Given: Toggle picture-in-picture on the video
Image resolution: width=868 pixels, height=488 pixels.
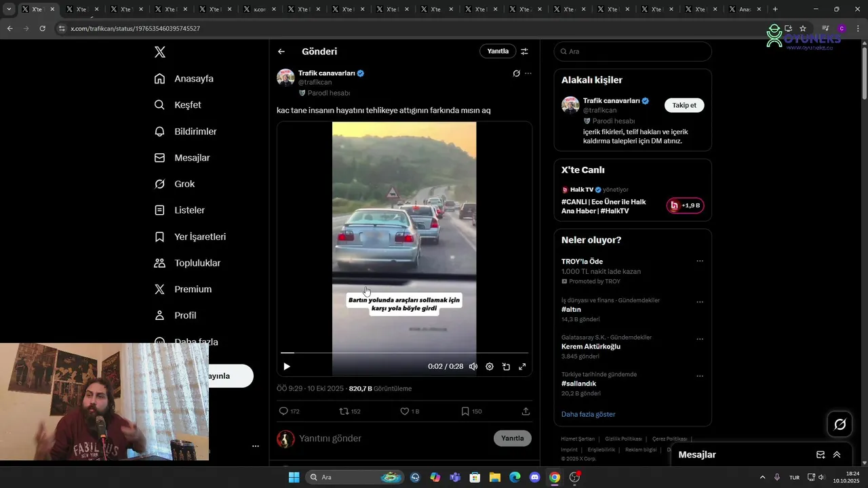Looking at the screenshot, I should point(506,367).
